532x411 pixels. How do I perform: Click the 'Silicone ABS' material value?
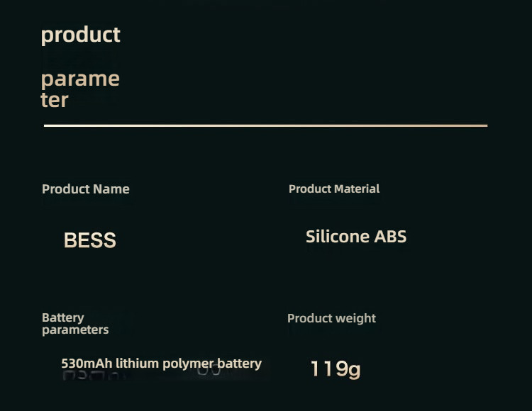pos(356,237)
